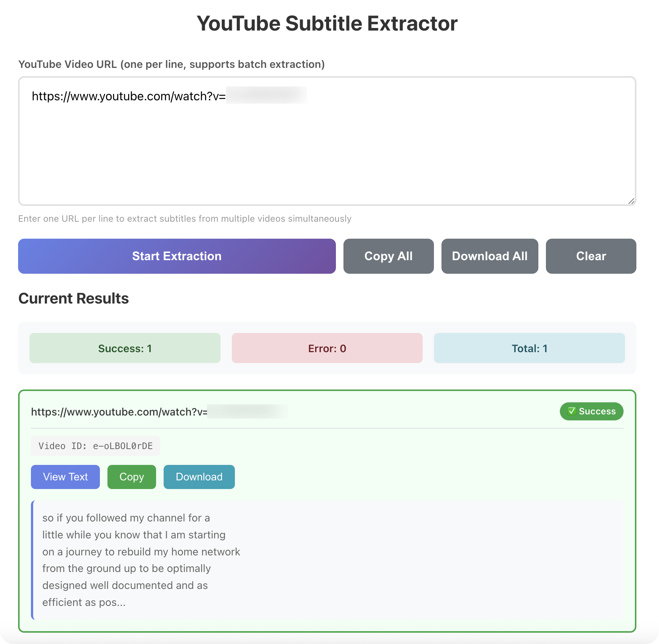Clear the results with Clear button
659x644 pixels.
pos(591,256)
